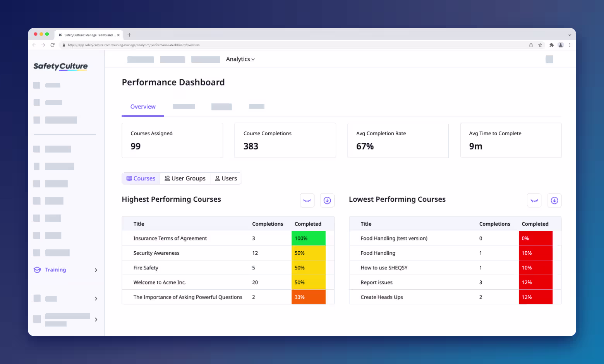Open the Security Awareness course row

(228, 253)
